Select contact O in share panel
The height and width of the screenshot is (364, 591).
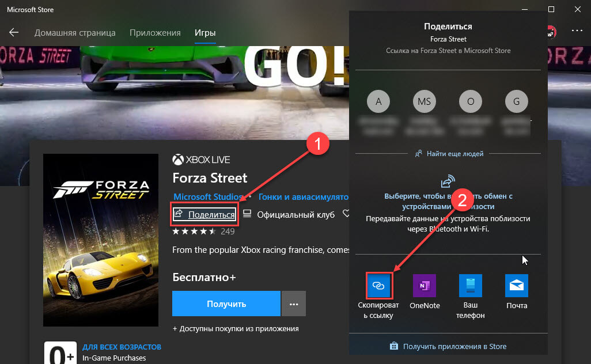click(471, 101)
